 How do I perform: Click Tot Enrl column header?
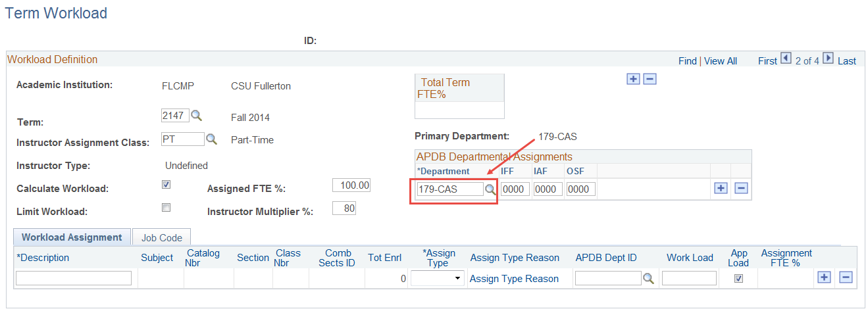385,258
